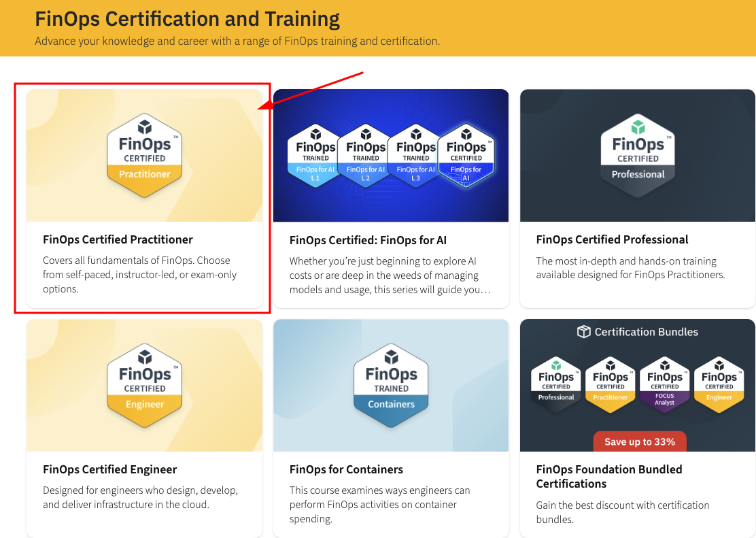
Task: Click the FinOps Certified FinOps for AI badge
Action: pos(466,156)
